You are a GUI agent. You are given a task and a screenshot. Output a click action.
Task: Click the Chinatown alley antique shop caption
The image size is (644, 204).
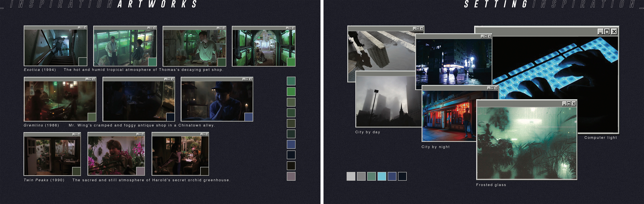(142, 125)
